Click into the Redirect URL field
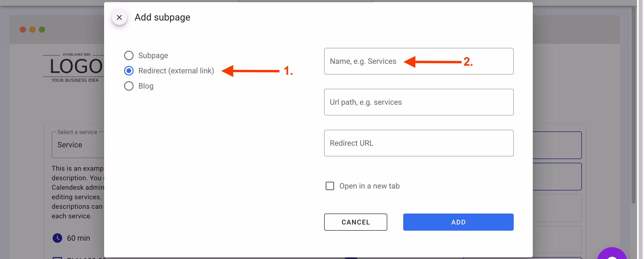Image resolution: width=644 pixels, height=259 pixels. coord(419,143)
